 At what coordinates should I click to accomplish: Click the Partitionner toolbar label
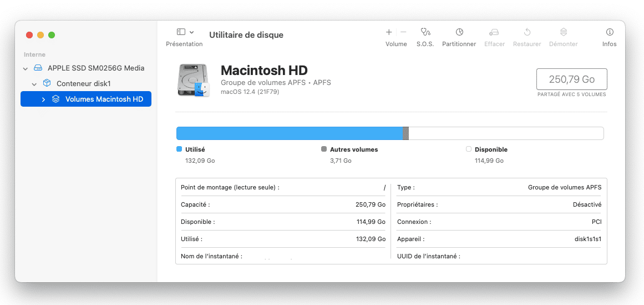(x=459, y=44)
